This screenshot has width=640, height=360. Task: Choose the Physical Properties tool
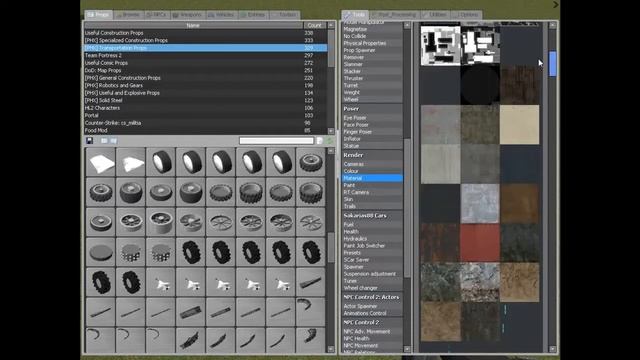point(372,43)
